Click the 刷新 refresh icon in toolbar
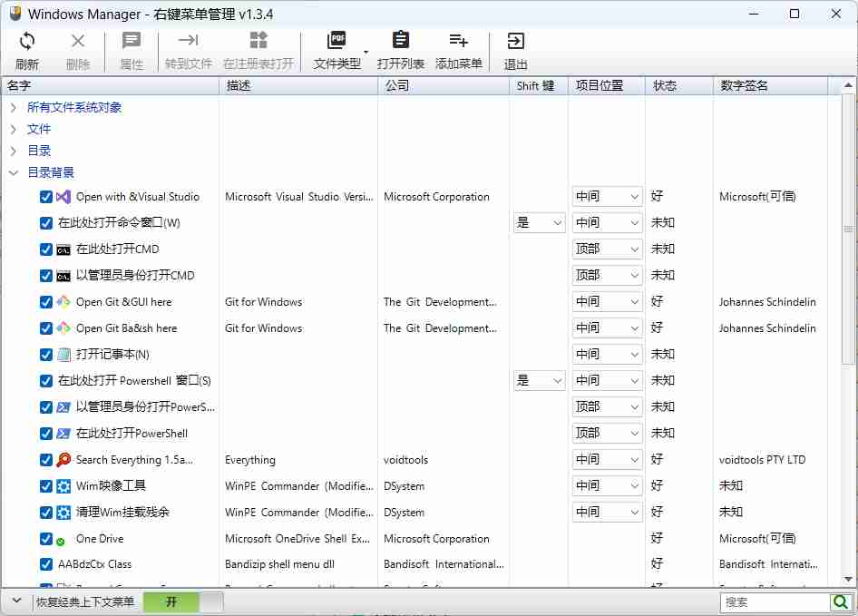This screenshot has height=616, width=858. (x=27, y=41)
